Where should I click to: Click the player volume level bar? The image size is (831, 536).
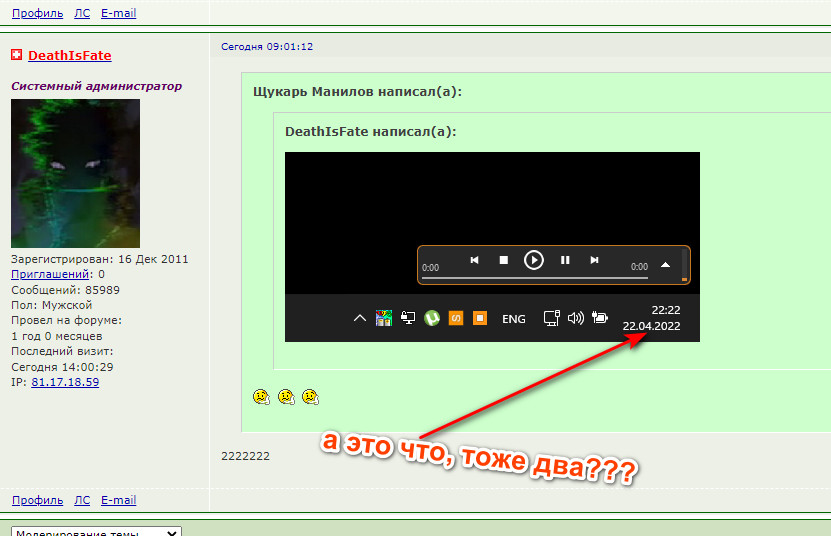684,265
